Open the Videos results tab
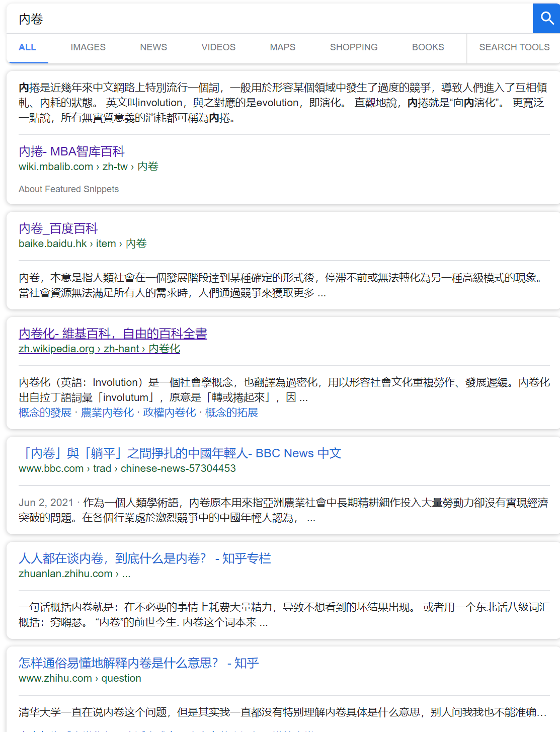The width and height of the screenshot is (560, 732). [x=218, y=47]
